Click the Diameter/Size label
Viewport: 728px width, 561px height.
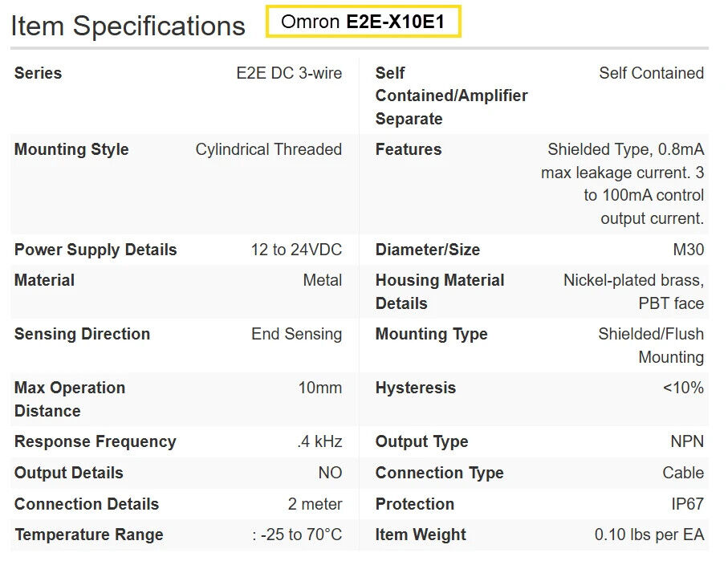pos(427,250)
